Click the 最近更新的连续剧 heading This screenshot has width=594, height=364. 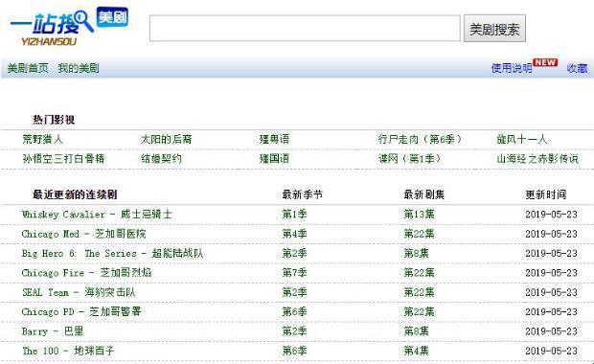(75, 194)
